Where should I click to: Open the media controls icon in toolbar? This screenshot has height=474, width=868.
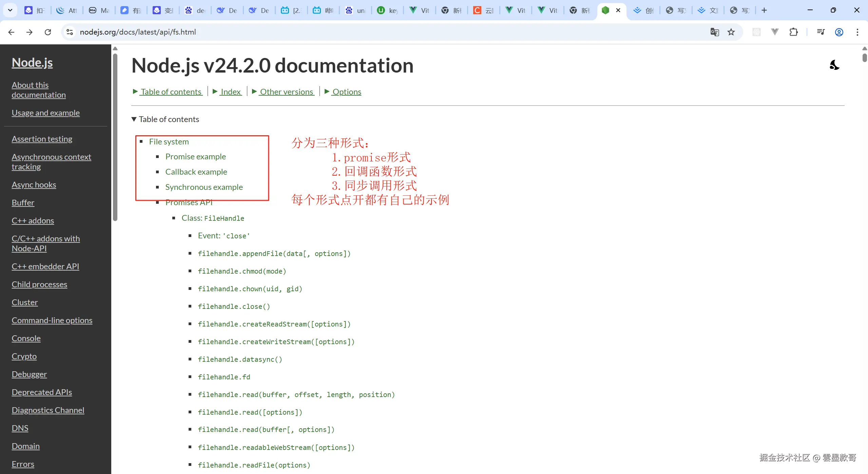pyautogui.click(x=821, y=32)
